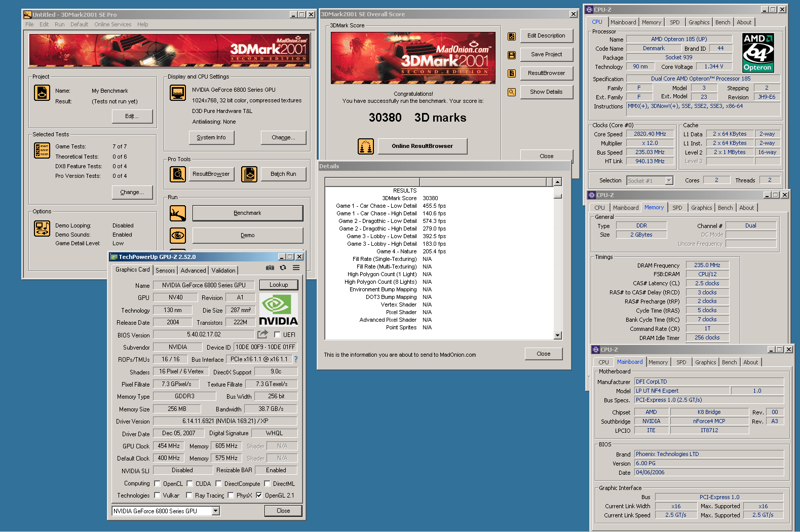Click the Benchmark run icon
This screenshot has height=532, width=800.
pos(178,213)
